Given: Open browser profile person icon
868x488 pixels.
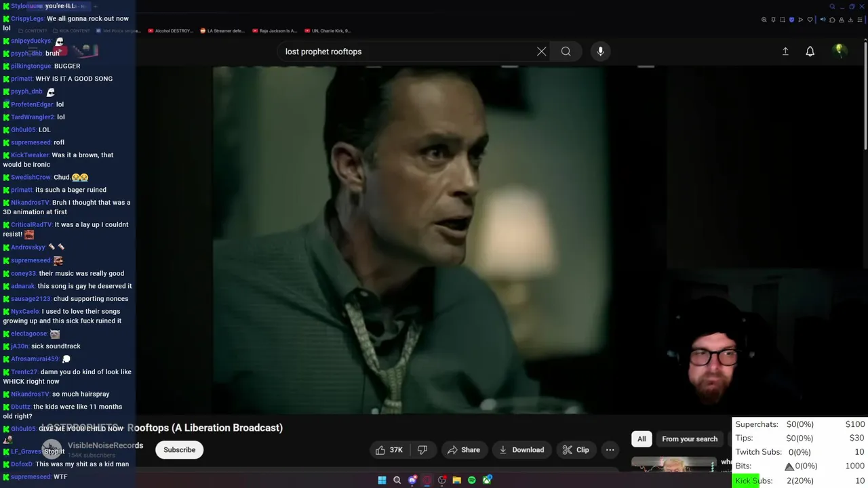Looking at the screenshot, I should [842, 20].
